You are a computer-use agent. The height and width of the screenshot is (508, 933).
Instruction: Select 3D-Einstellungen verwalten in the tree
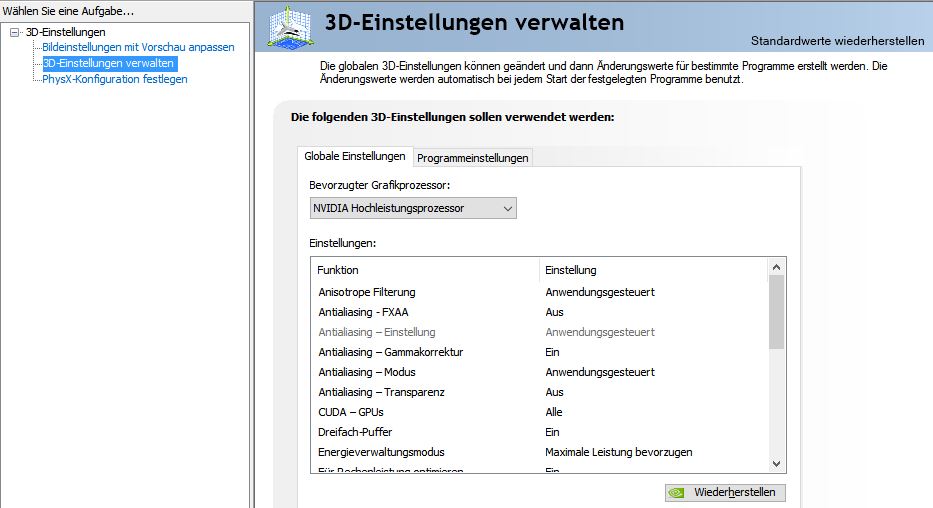click(x=109, y=63)
